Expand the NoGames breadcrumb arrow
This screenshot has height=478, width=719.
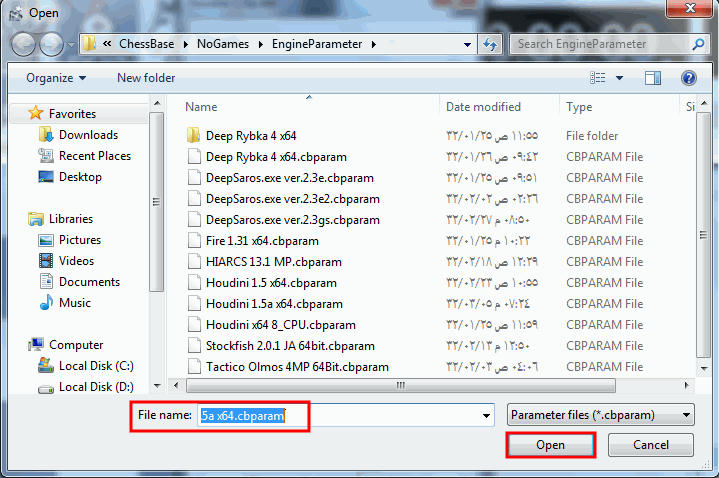coord(260,44)
